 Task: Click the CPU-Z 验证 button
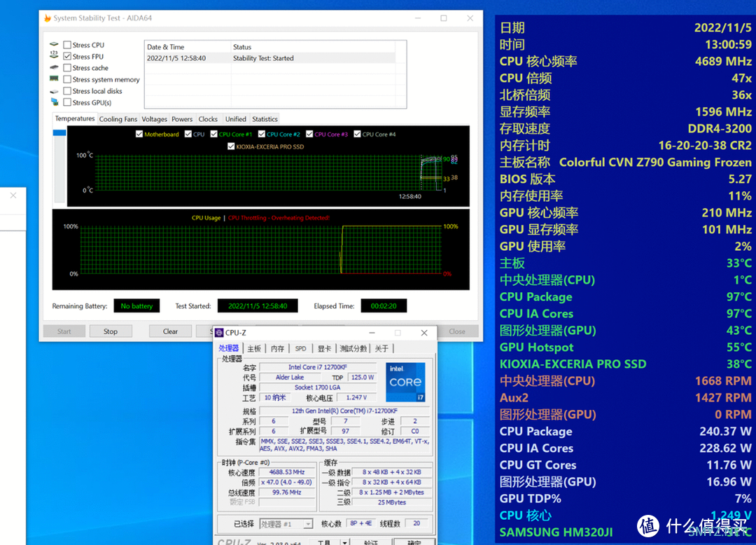(x=370, y=543)
